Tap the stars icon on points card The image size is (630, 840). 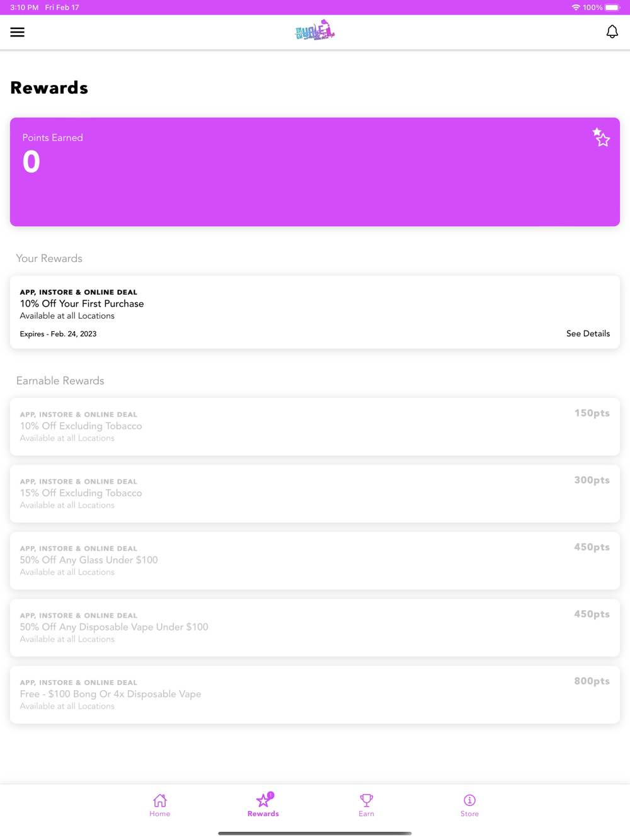point(601,137)
